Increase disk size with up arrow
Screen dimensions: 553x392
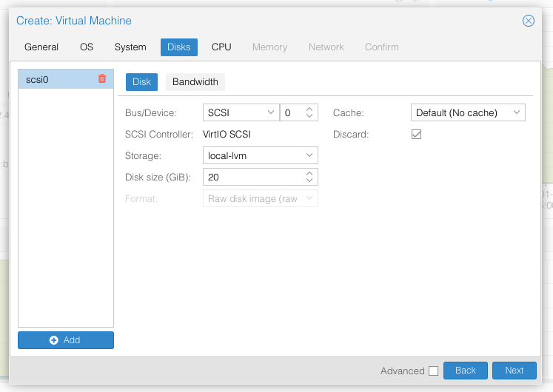pyautogui.click(x=310, y=174)
